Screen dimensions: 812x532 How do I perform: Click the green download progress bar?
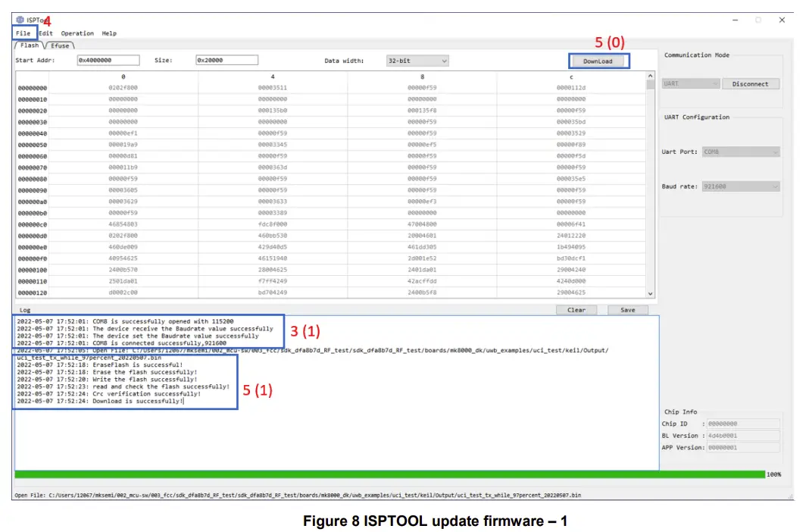tap(389, 474)
